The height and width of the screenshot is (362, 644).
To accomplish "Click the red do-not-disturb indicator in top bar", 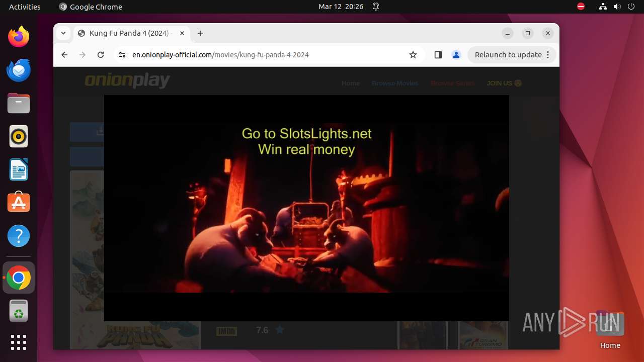I will pyautogui.click(x=581, y=7).
